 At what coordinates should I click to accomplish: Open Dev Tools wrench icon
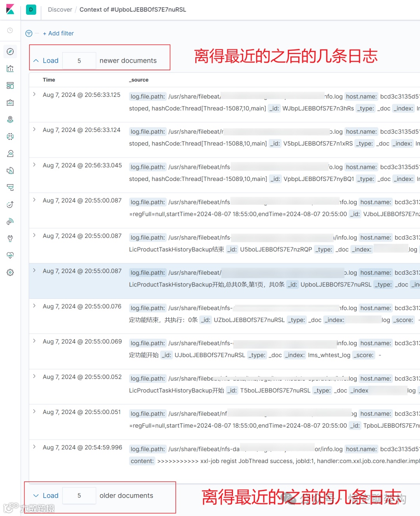(x=10, y=239)
